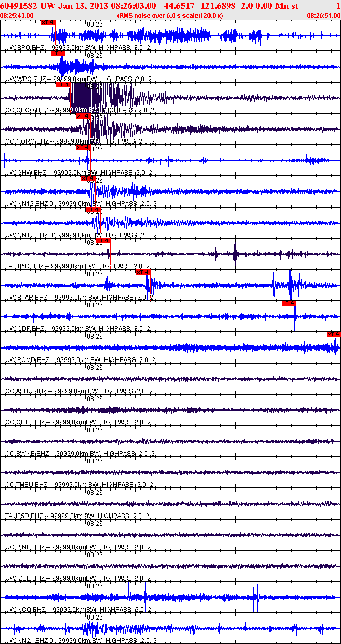The height and width of the screenshot is (644, 341).
Task: Click the 08:26 time tick above ASBU trace
Action: point(95,367)
